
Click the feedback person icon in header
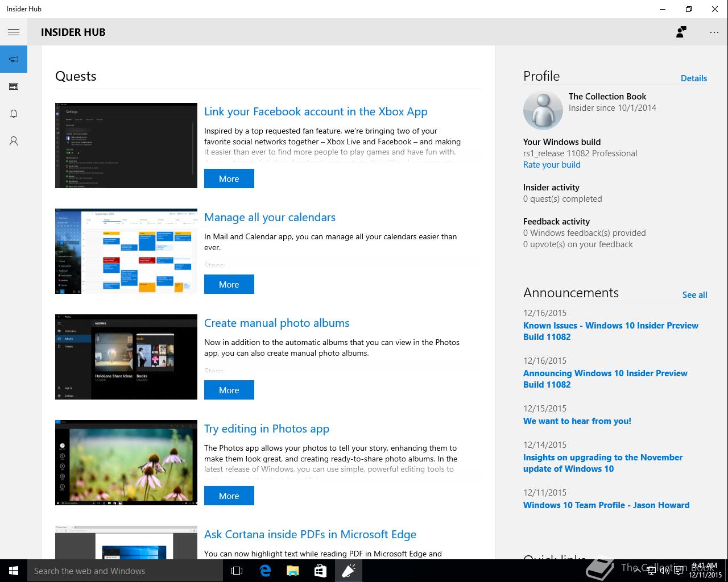click(x=681, y=32)
